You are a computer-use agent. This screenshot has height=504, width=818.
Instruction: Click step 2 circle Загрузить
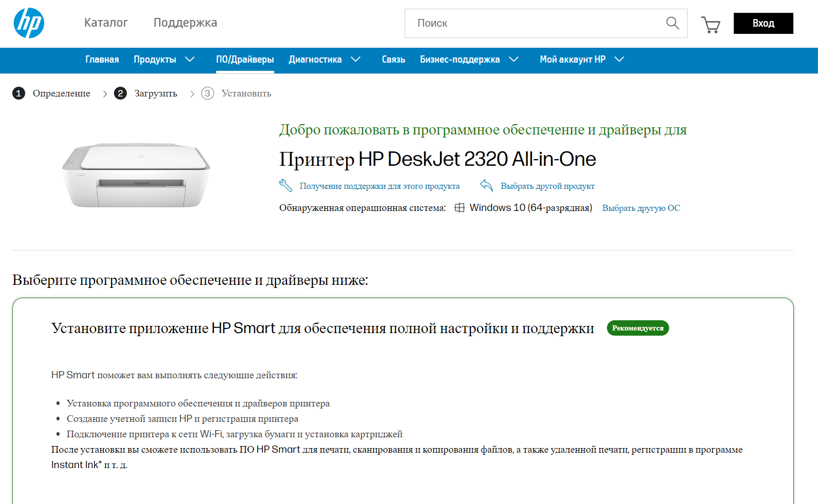coord(120,93)
